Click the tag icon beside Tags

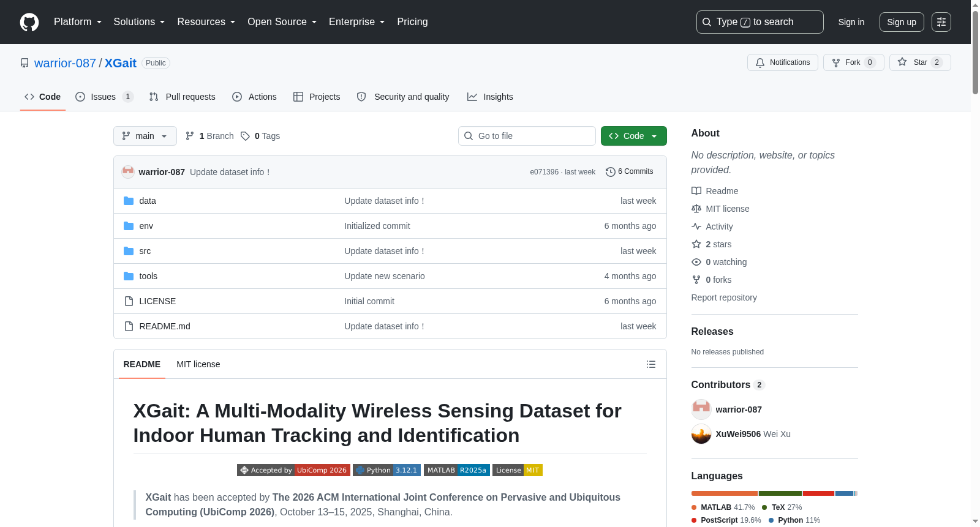coord(245,136)
